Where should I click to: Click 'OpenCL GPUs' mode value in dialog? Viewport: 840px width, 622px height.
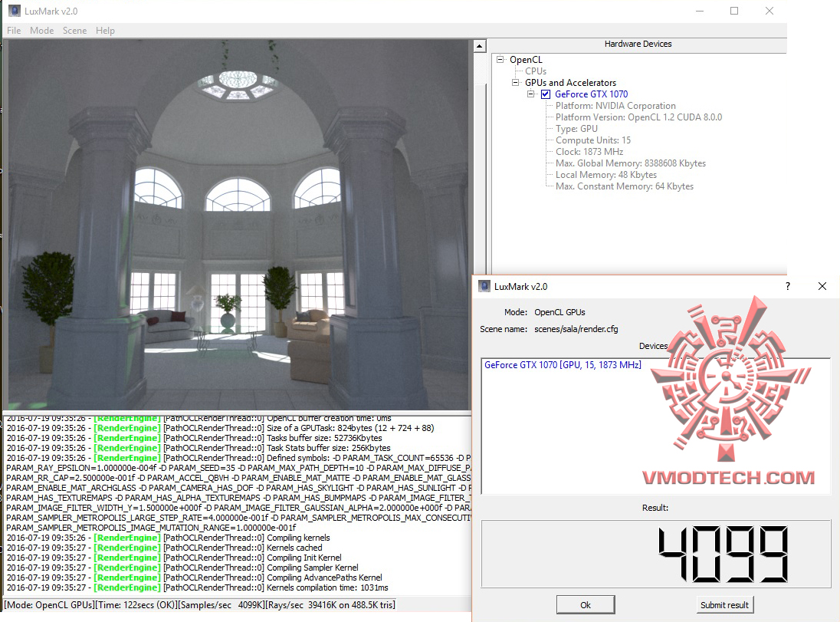click(559, 312)
